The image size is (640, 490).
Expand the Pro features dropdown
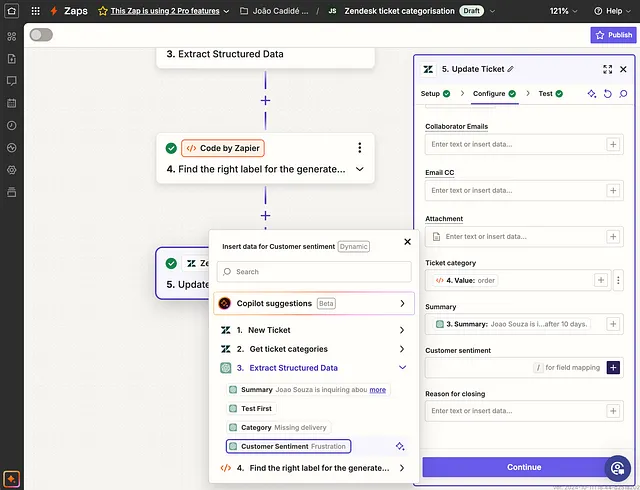227,11
